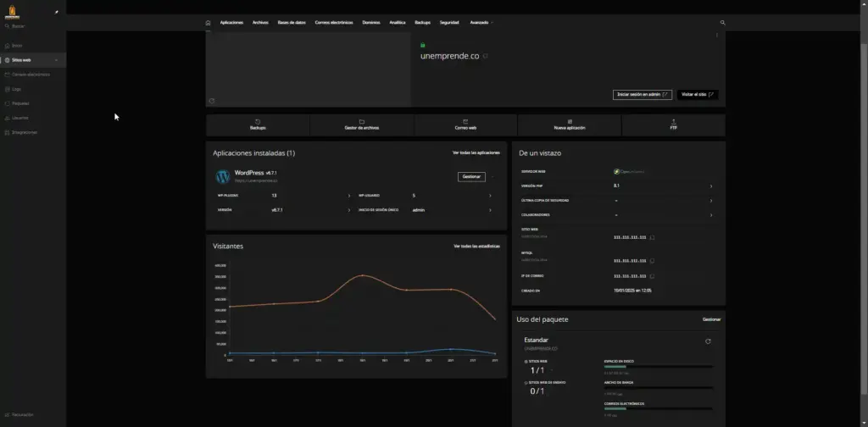Open Usuarios in the sidebar
Screen dimensions: 868x427
tap(33, 118)
